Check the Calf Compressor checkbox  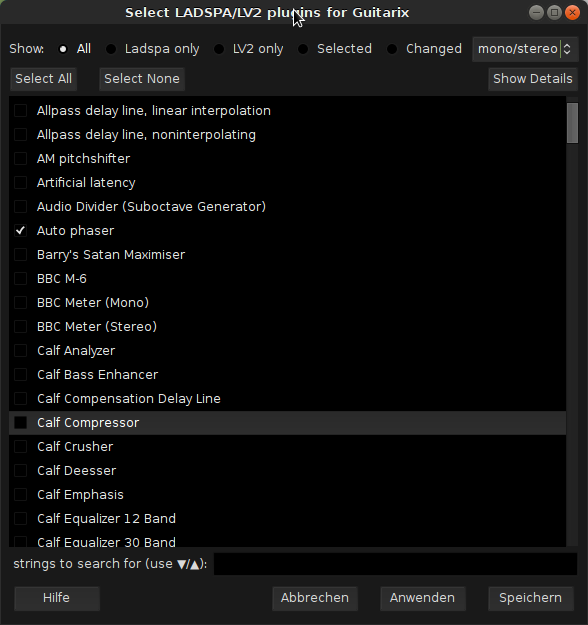[20, 423]
